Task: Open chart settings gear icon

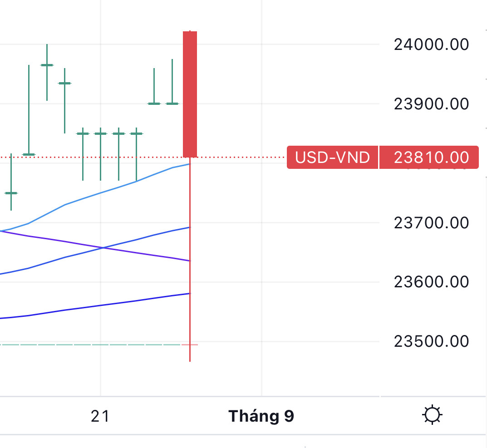Action: click(432, 415)
